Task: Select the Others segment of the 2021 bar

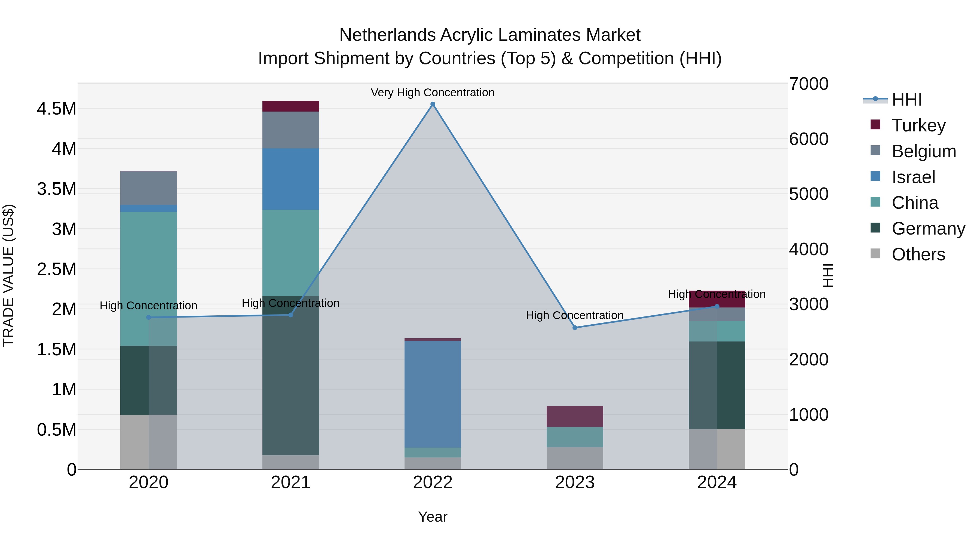Action: click(291, 462)
